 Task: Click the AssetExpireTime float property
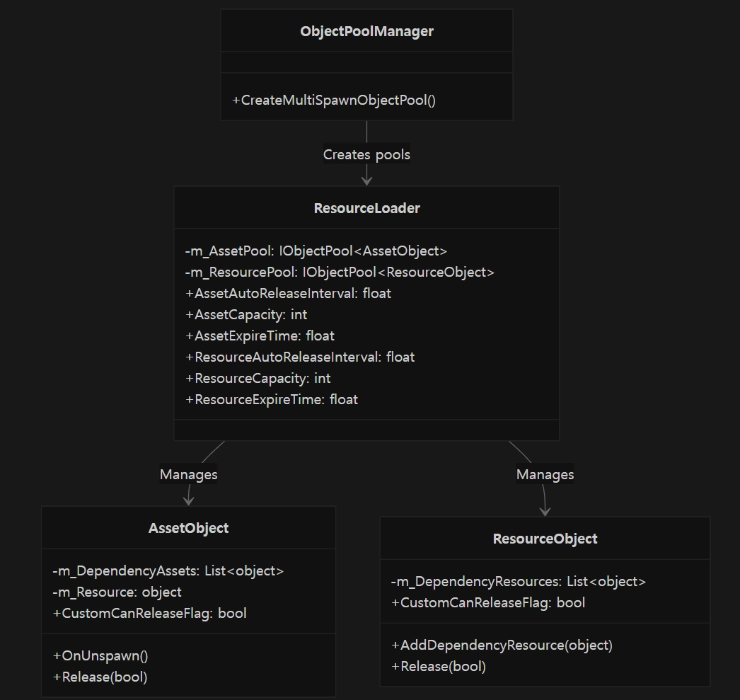tap(260, 335)
